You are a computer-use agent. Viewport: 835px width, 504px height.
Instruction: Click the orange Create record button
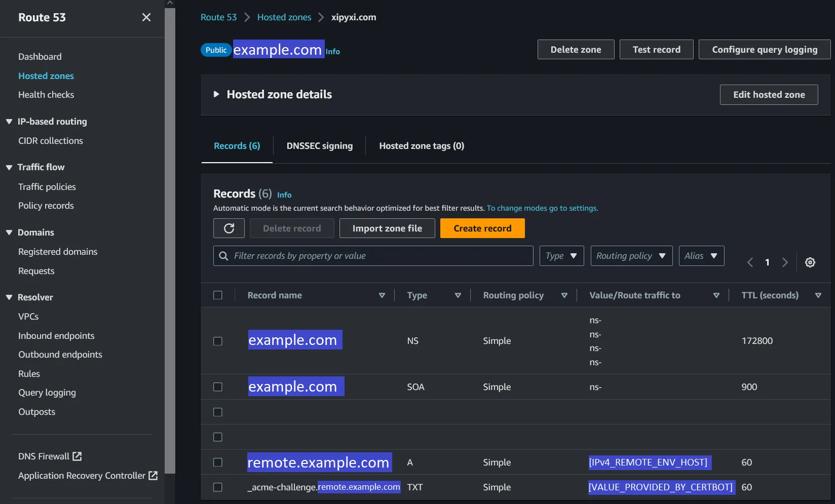coord(482,228)
